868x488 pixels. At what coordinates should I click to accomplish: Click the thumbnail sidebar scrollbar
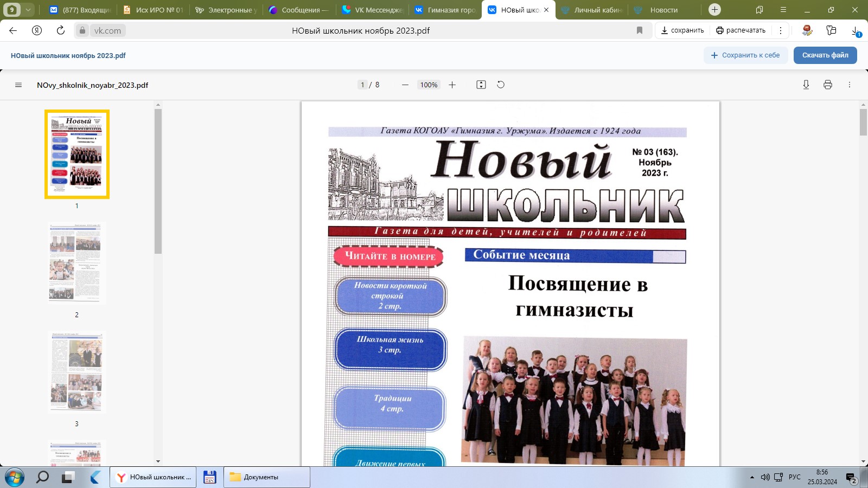coord(158,181)
